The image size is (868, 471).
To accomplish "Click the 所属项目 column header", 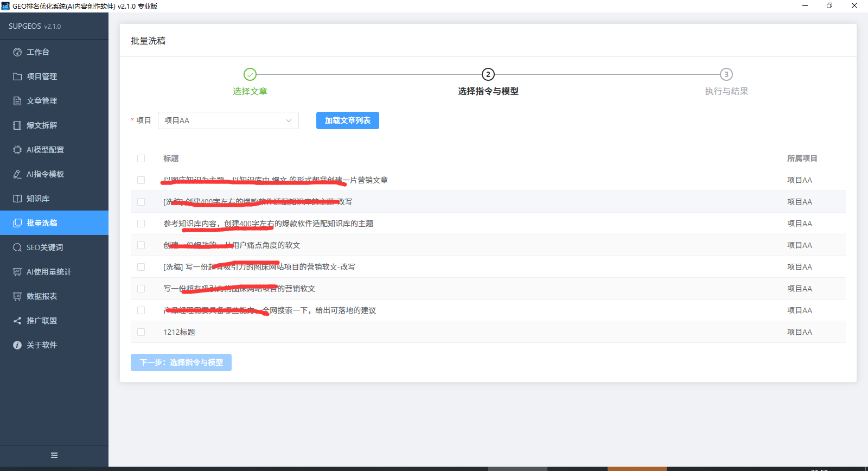I will click(x=802, y=158).
